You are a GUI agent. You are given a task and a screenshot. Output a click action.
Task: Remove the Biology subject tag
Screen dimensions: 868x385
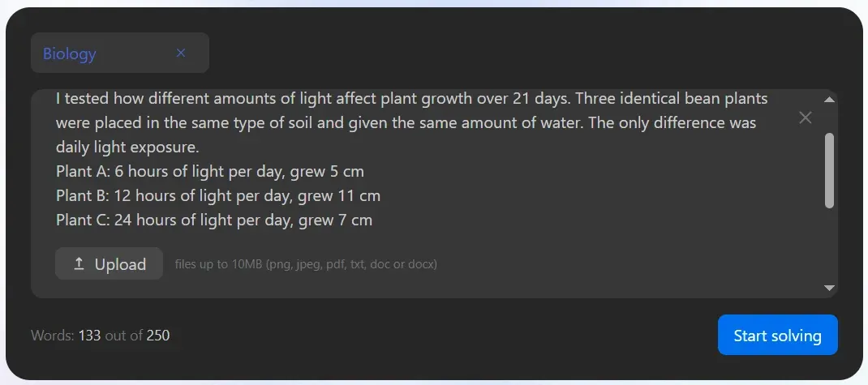[x=181, y=53]
